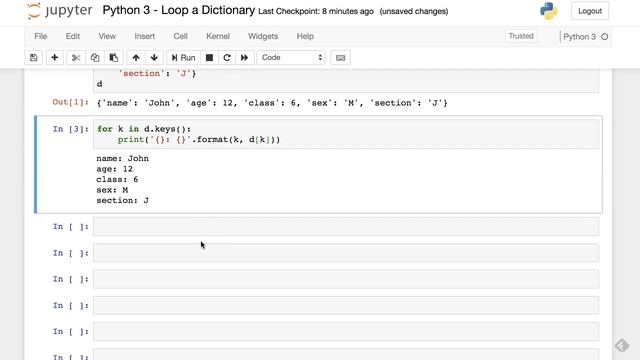Click the third empty code cell
640x360 pixels.
[x=346, y=279]
